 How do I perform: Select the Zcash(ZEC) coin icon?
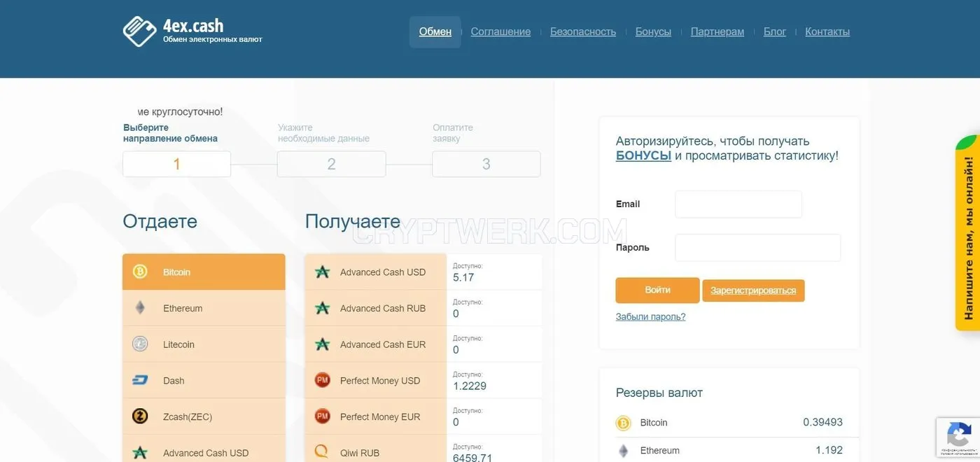click(x=140, y=416)
